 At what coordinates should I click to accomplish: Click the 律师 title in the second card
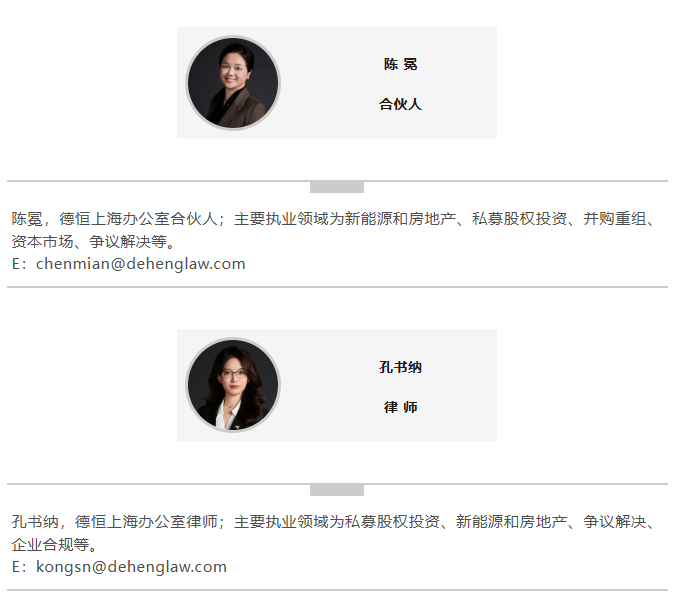coord(401,407)
